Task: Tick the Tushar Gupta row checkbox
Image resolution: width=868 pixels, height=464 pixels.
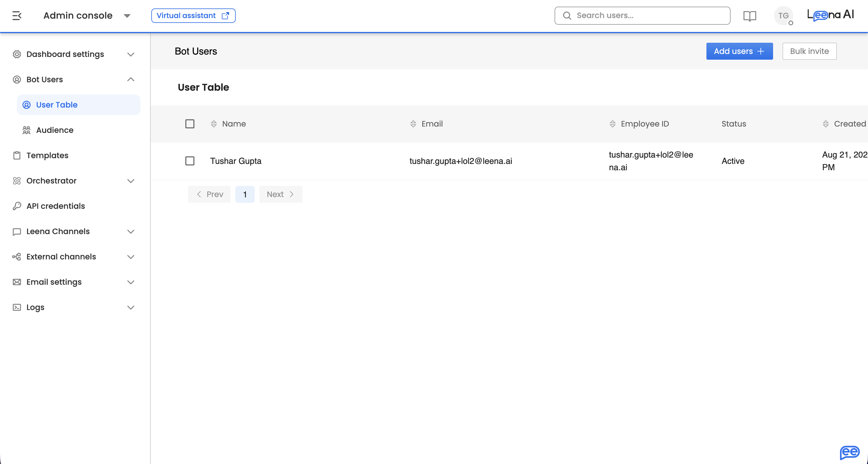Action: click(x=190, y=161)
